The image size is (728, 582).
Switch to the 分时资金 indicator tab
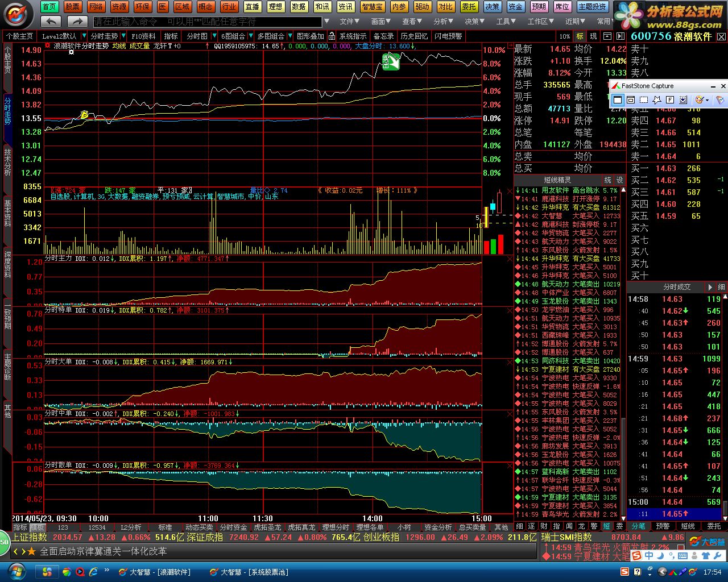coord(234,527)
